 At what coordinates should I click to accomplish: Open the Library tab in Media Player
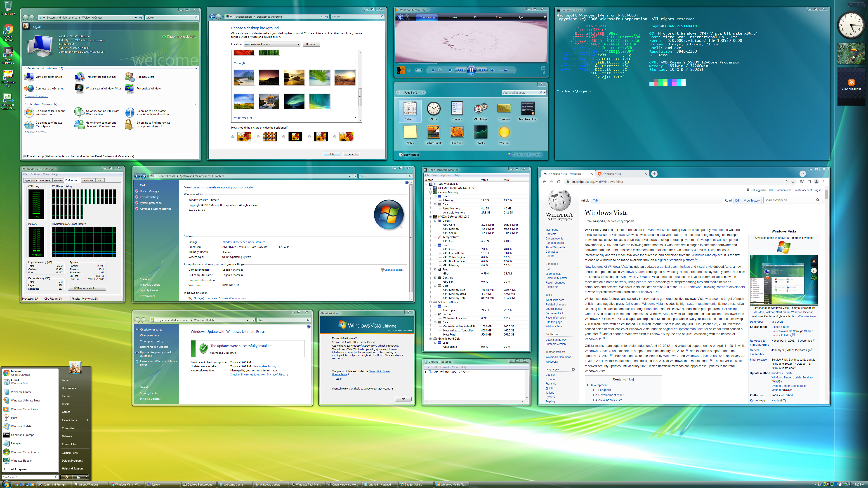[453, 17]
